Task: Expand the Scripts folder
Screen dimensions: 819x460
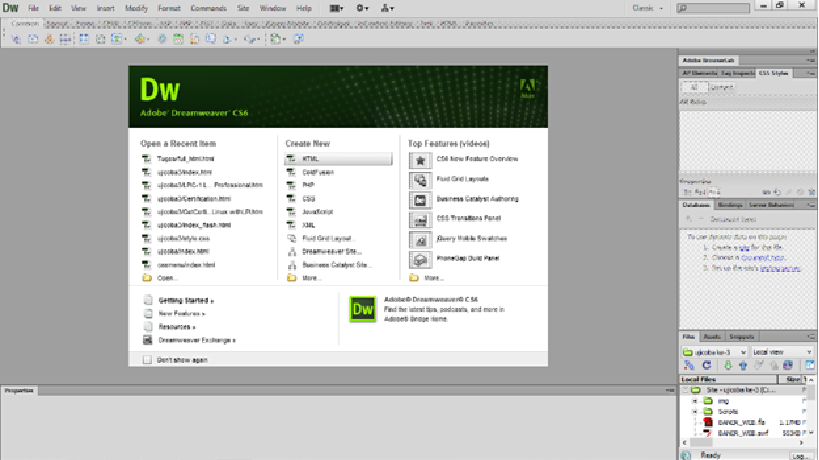Action: [695, 411]
